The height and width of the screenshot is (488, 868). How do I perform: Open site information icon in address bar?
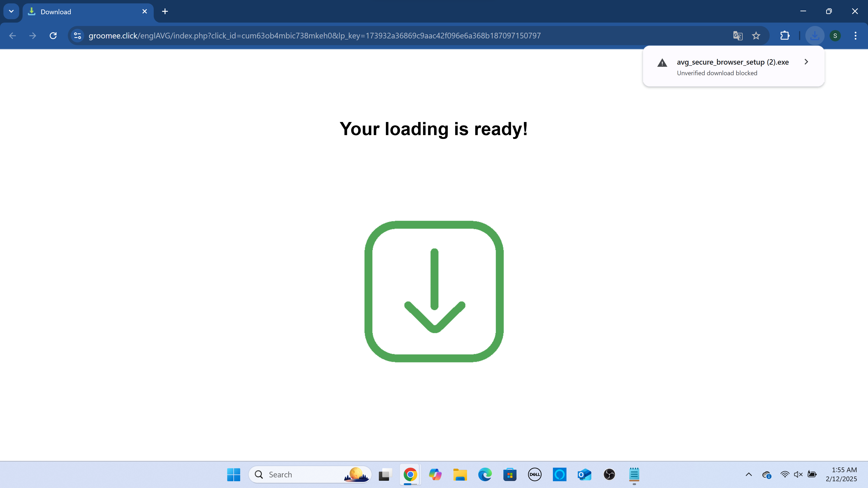click(x=78, y=36)
